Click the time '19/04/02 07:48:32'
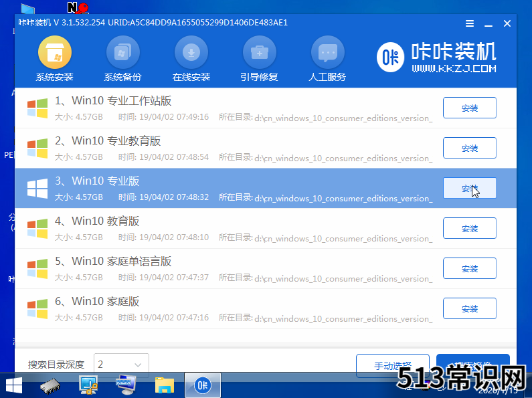 (x=174, y=197)
